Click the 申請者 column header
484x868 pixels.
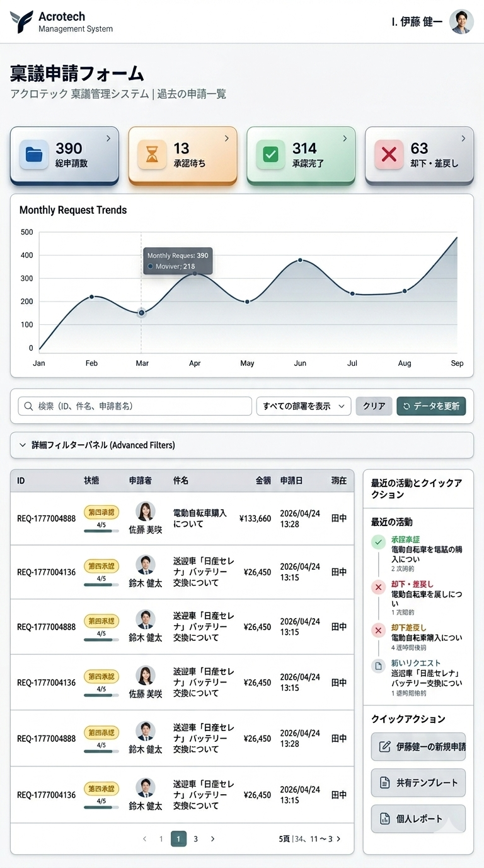(x=141, y=481)
